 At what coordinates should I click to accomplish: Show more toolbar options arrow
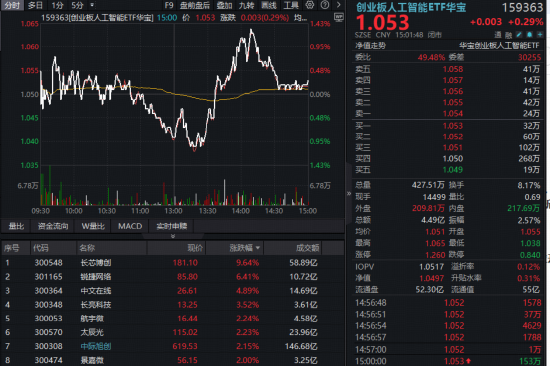pos(338,5)
